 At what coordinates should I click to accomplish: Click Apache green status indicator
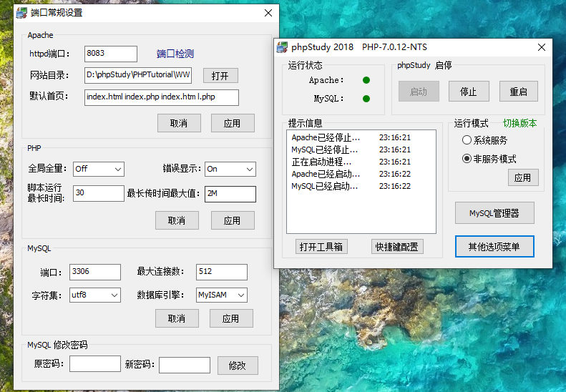(x=366, y=80)
